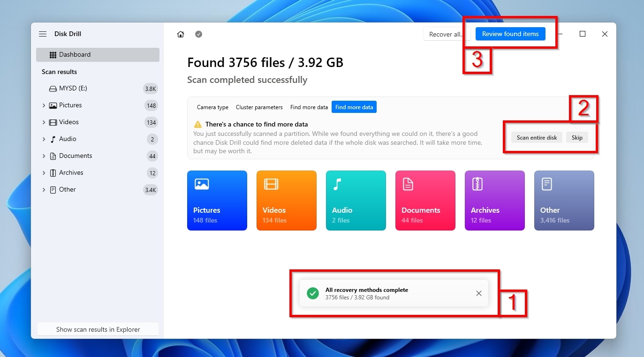Start scanning the entire disk
Screen dimensions: 644x357
point(536,137)
